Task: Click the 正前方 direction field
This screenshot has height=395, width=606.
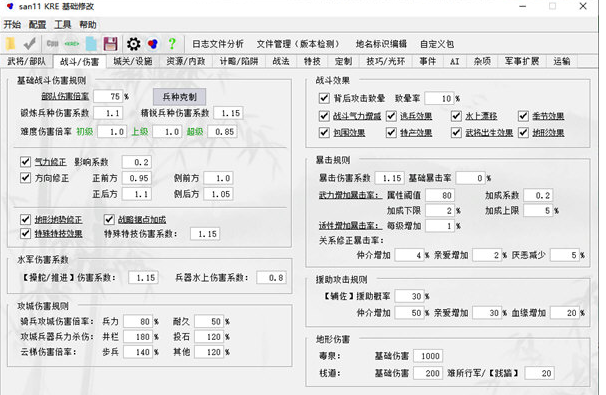Action: (137, 178)
